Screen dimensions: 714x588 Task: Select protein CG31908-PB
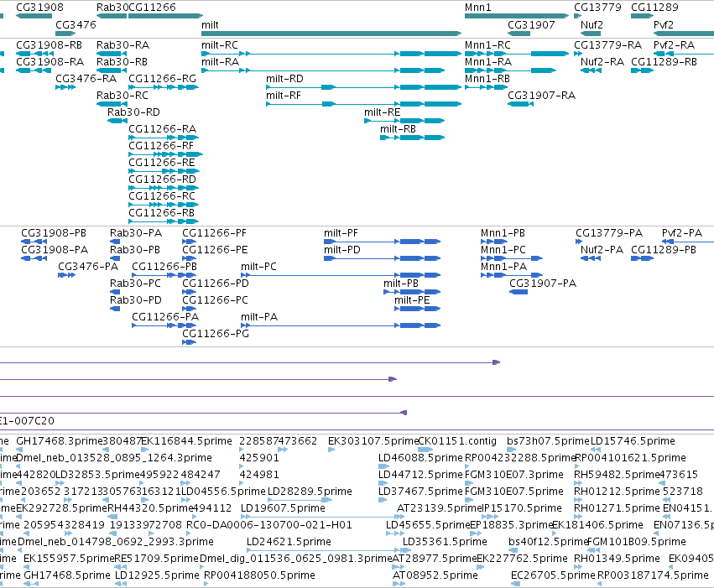34,242
